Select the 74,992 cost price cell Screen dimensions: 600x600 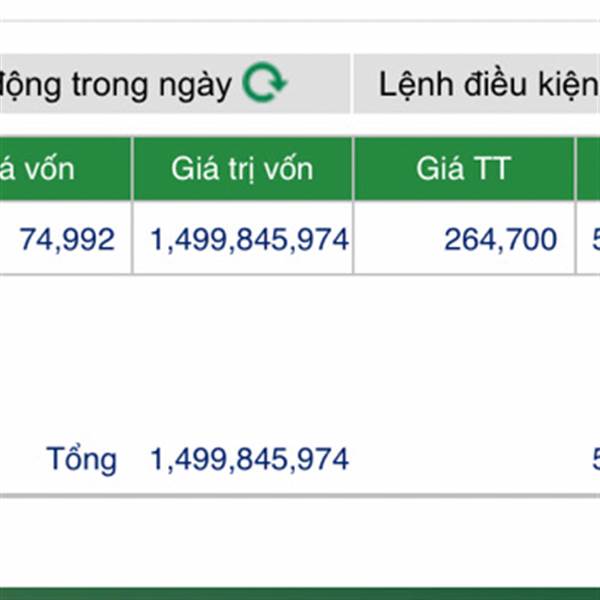(67, 239)
